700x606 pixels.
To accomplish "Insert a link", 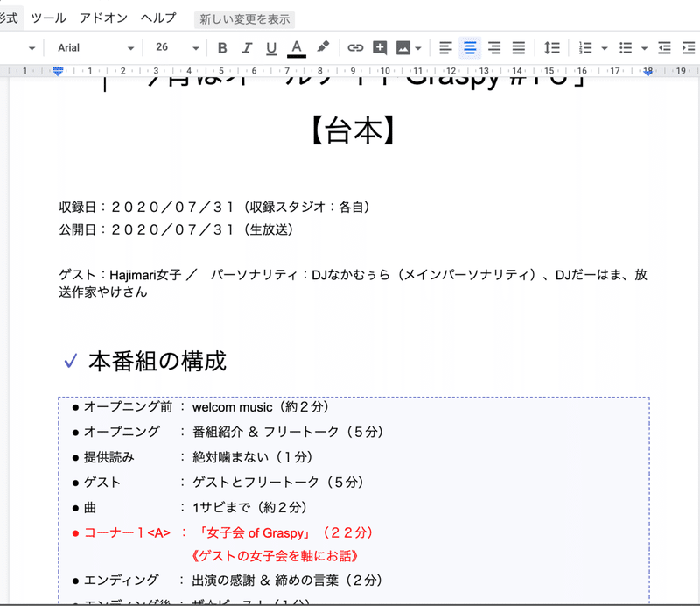I will coord(355,47).
